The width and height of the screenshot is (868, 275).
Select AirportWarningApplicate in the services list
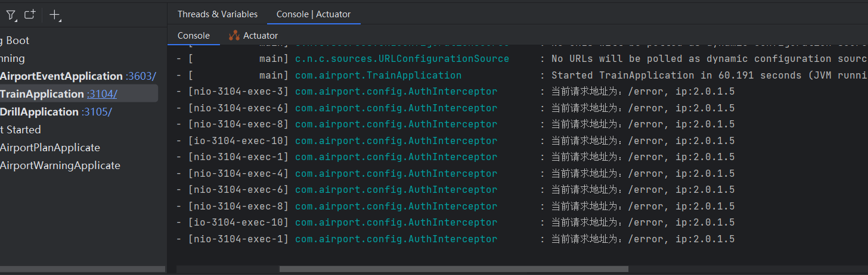(60, 165)
